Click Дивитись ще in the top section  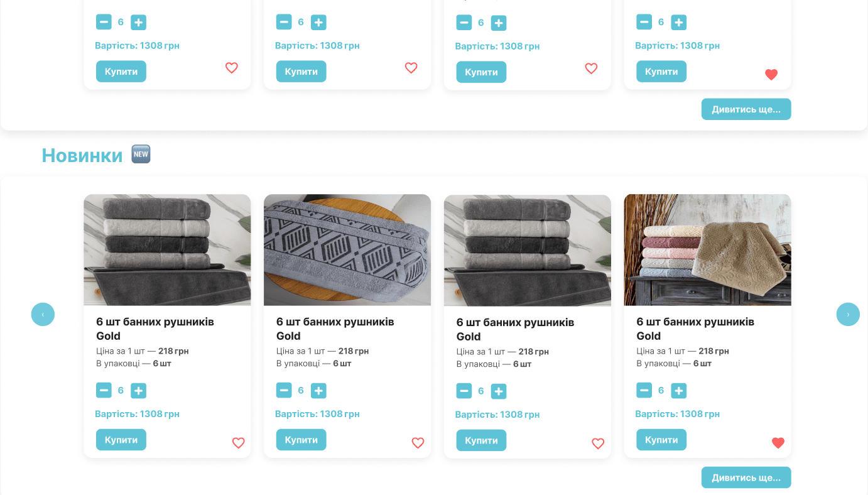tap(746, 109)
